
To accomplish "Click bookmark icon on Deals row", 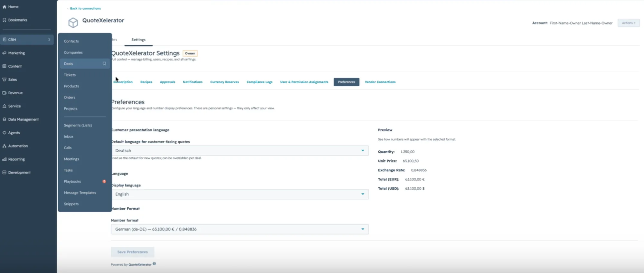I will pos(104,64).
